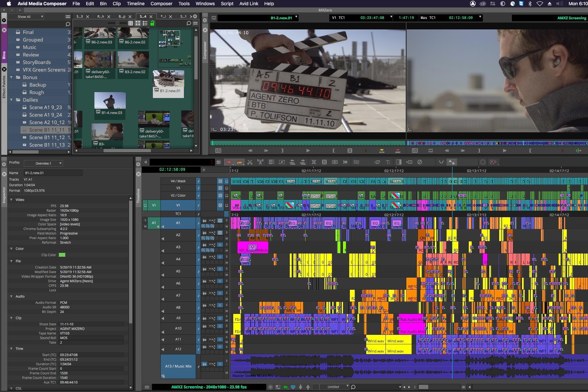The height and width of the screenshot is (392, 588).
Task: Collapse the Video section in Inspector
Action: pos(11,200)
